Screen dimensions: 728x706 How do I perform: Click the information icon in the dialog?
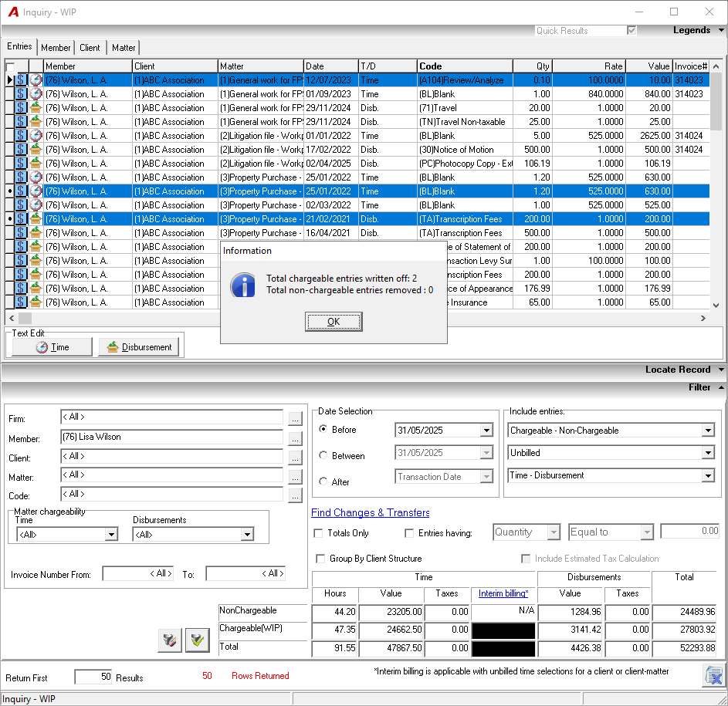[243, 285]
